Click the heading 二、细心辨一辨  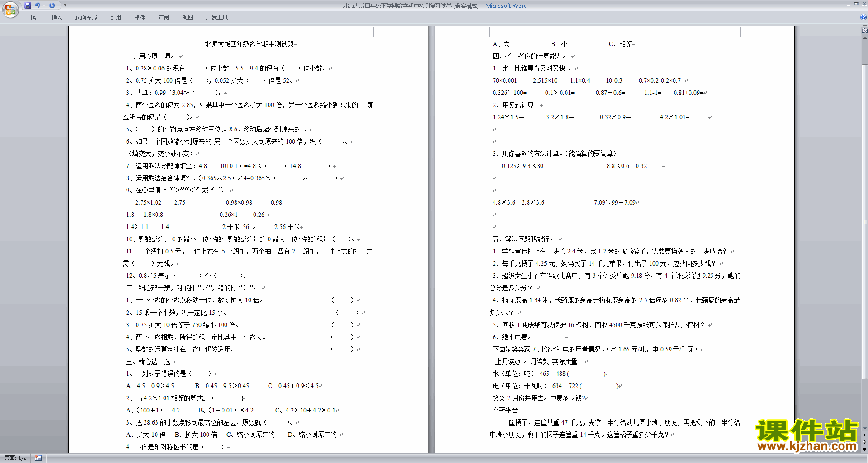(192, 288)
